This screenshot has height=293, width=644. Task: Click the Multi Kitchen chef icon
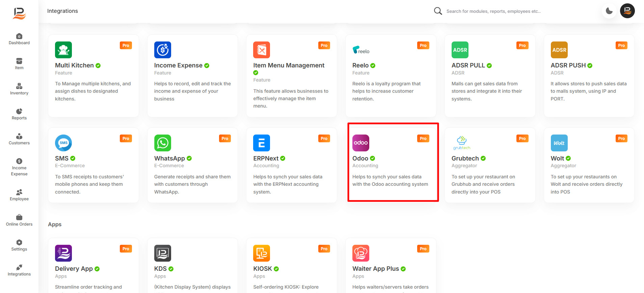tap(63, 50)
